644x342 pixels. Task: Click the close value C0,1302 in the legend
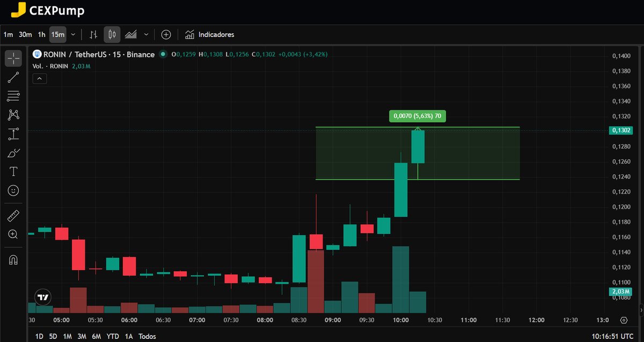pos(265,54)
